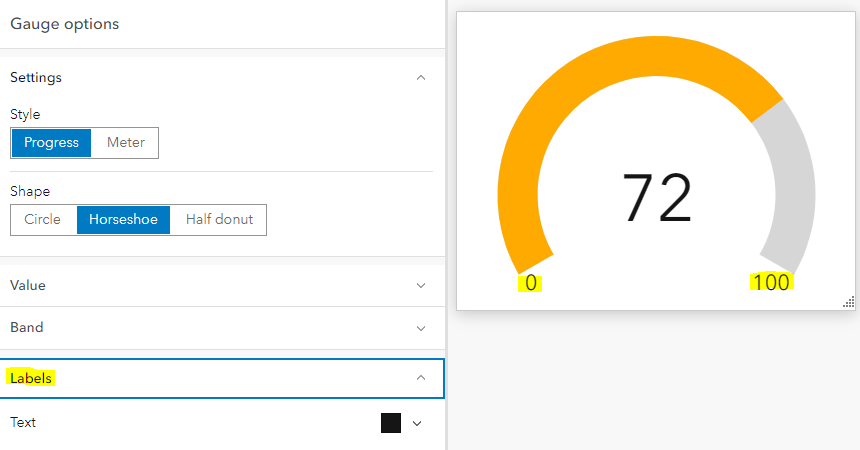Select the Horseshoe shape
The image size is (860, 450).
click(124, 220)
